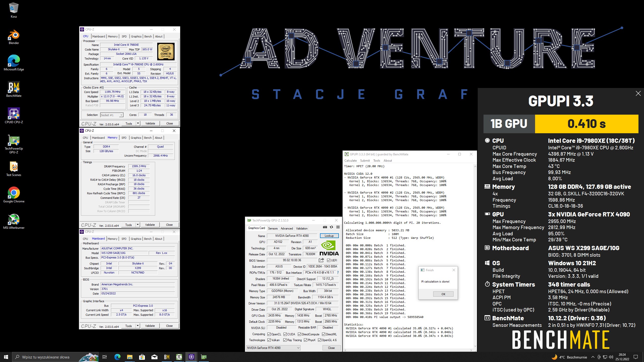Toggle the UEFI checkbox in GPU-Z
The image size is (644, 362).
tap(329, 260)
